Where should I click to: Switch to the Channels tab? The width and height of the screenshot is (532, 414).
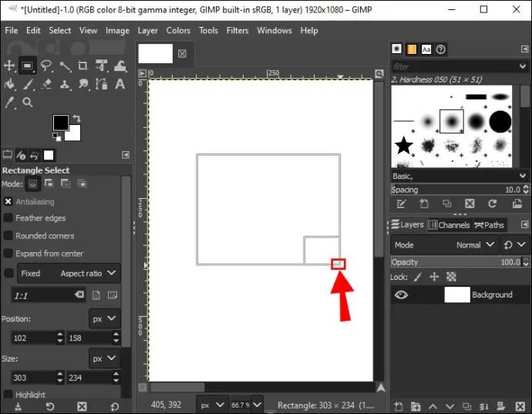(450, 224)
